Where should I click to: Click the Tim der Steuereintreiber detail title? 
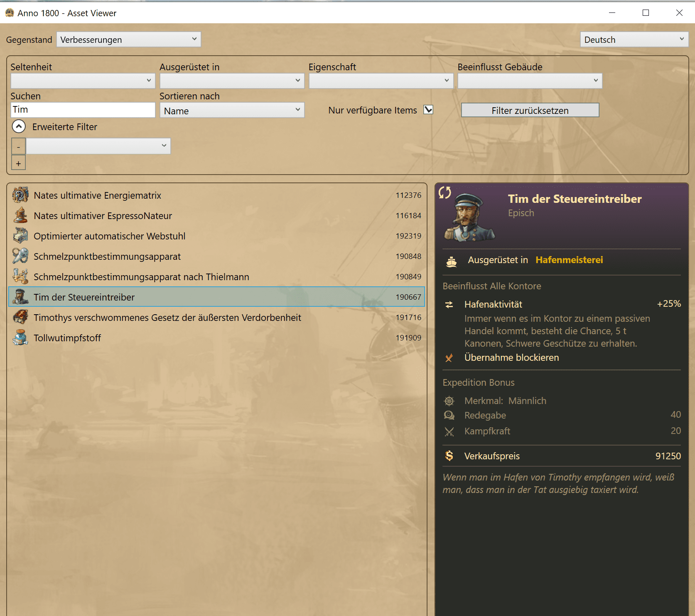point(575,199)
